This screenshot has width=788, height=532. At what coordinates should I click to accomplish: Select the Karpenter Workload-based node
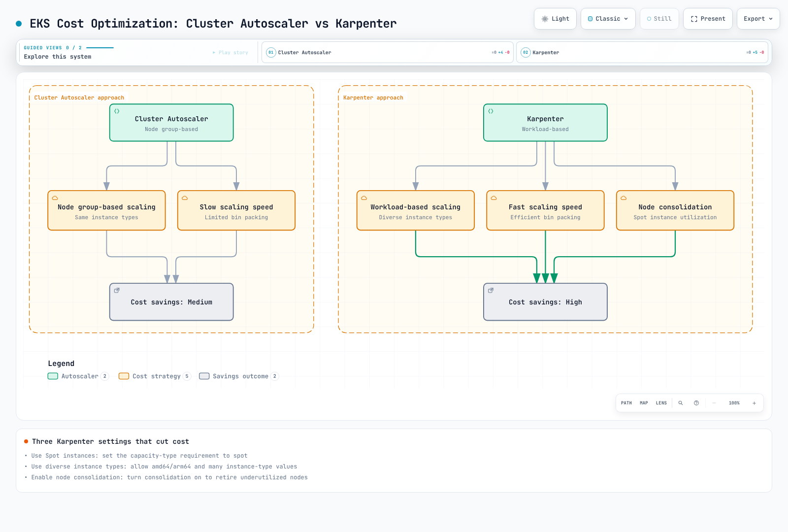pyautogui.click(x=545, y=123)
